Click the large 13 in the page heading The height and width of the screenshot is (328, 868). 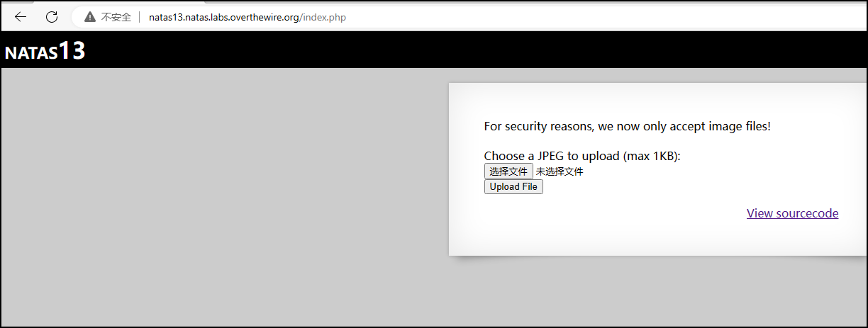tap(72, 50)
